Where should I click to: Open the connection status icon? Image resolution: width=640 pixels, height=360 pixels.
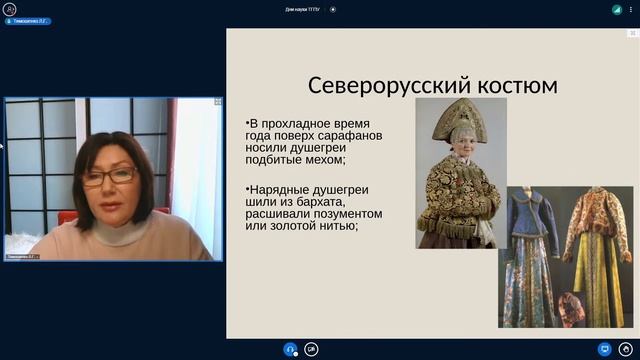[x=617, y=9]
